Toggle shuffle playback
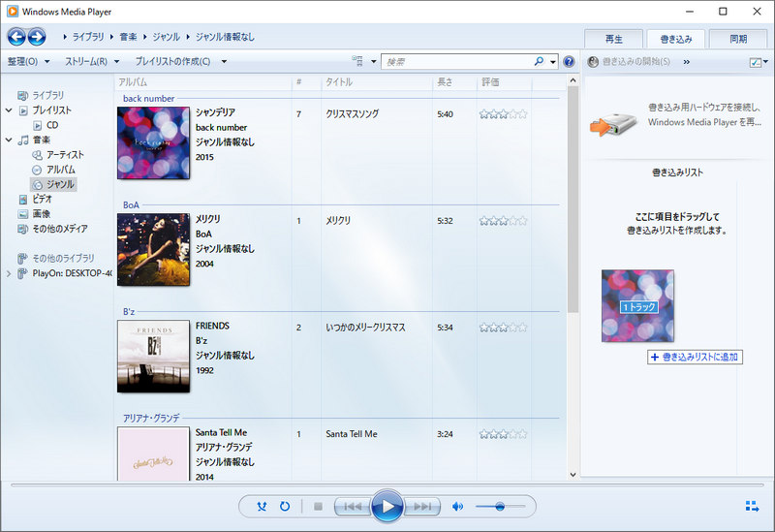This screenshot has width=775, height=532. [262, 506]
